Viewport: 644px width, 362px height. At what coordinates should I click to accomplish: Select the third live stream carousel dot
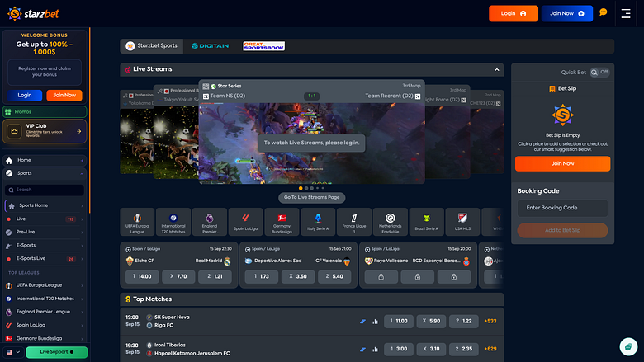click(x=312, y=188)
